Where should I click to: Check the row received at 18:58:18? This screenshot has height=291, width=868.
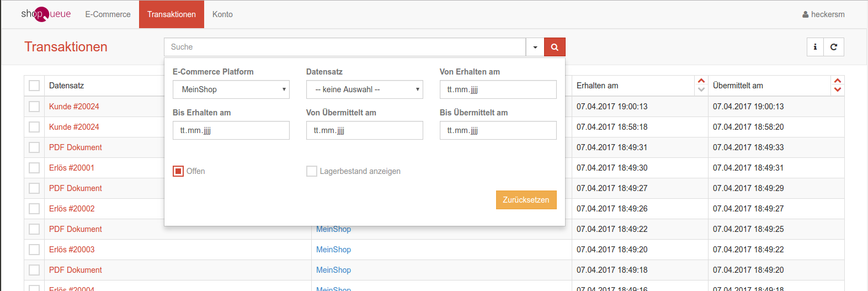coord(34,127)
